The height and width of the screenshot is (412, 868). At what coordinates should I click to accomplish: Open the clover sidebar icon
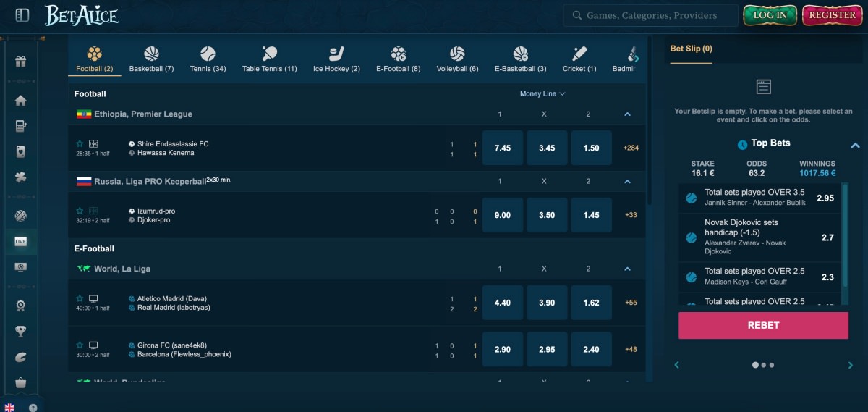pos(21,177)
